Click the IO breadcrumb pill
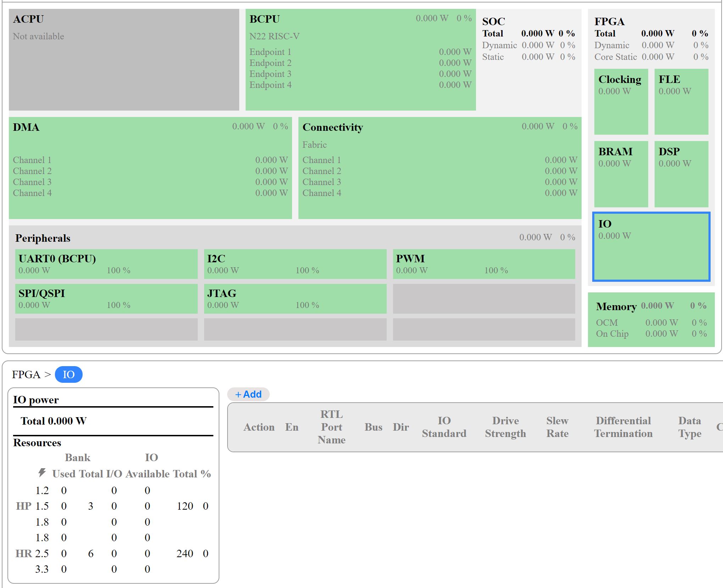 [x=69, y=374]
